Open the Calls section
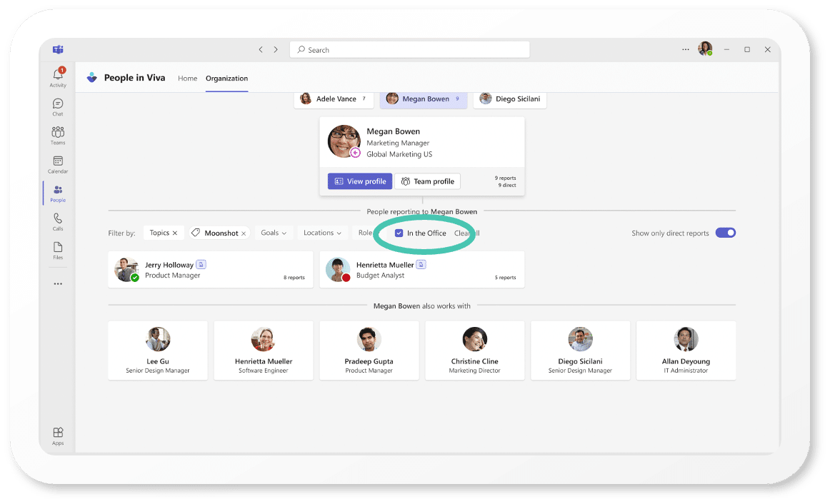The image size is (830, 504). tap(58, 221)
